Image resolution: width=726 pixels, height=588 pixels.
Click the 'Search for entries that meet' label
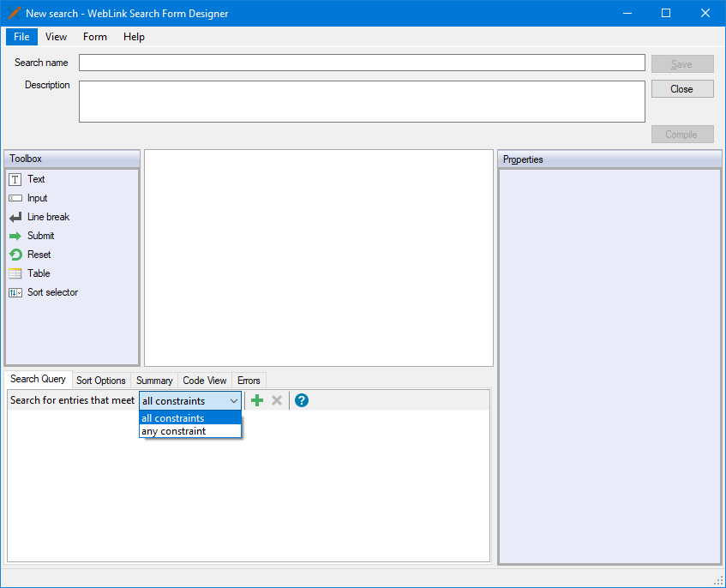[x=72, y=400]
